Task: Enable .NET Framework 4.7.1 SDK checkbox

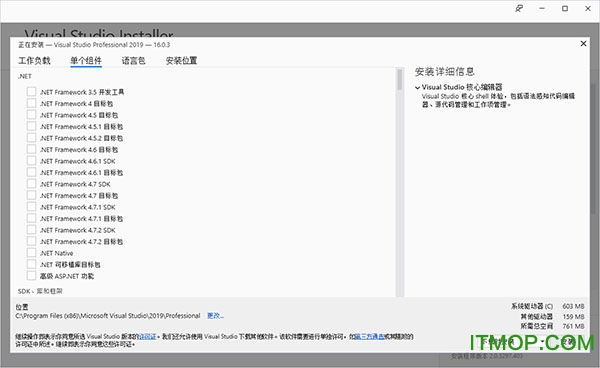Action: (x=31, y=207)
